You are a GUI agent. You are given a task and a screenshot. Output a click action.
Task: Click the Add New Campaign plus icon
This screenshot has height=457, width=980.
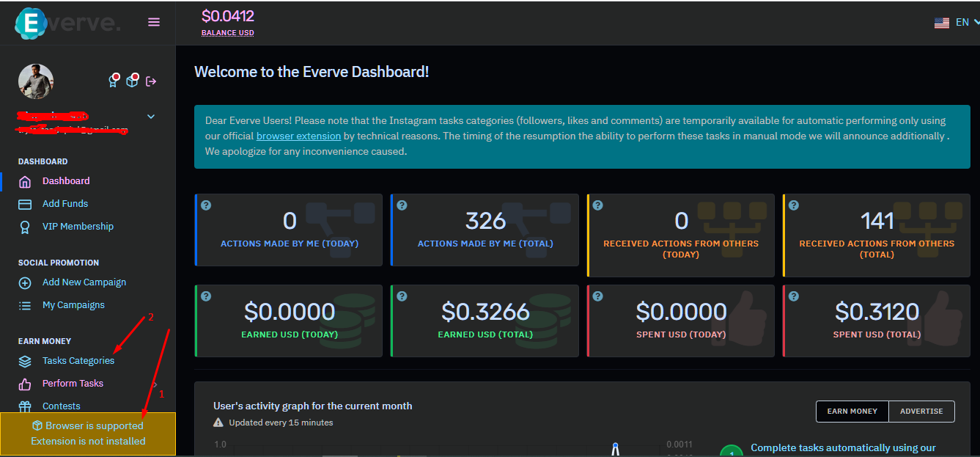pyautogui.click(x=25, y=282)
